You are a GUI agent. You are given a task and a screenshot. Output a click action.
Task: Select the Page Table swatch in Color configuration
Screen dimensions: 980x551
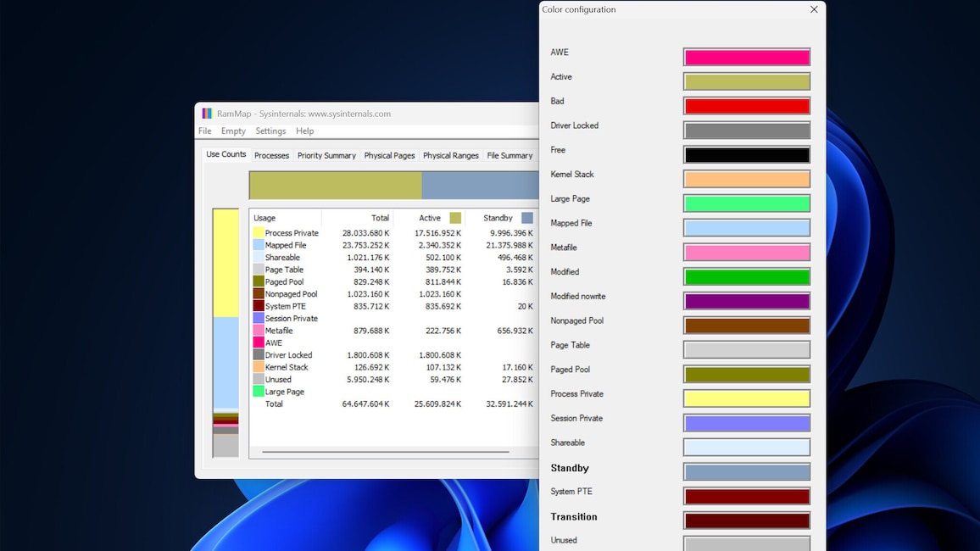[x=747, y=350]
